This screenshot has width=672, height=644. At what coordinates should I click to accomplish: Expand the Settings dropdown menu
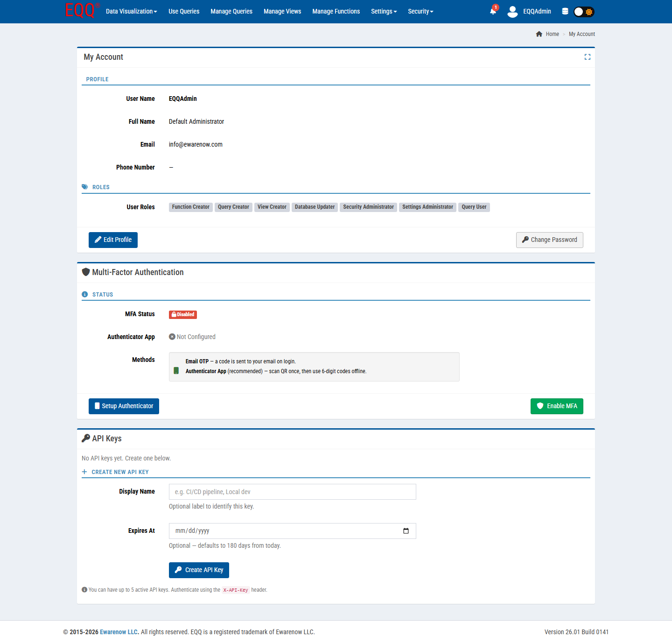coord(384,11)
